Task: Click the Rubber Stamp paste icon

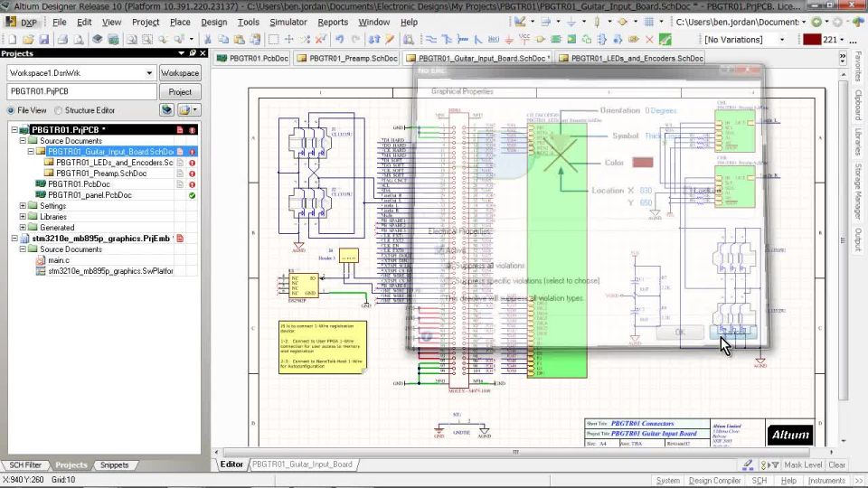Action: (x=255, y=40)
